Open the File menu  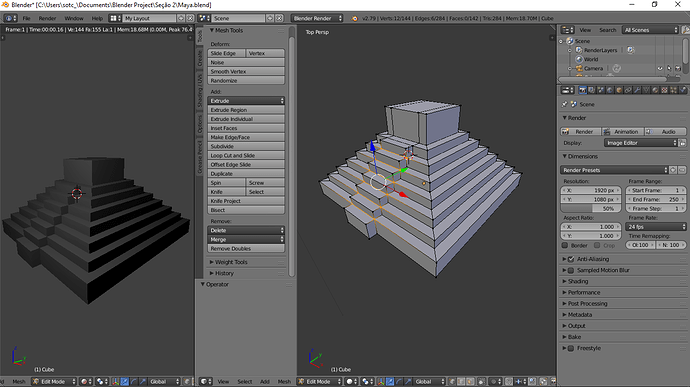click(x=26, y=18)
